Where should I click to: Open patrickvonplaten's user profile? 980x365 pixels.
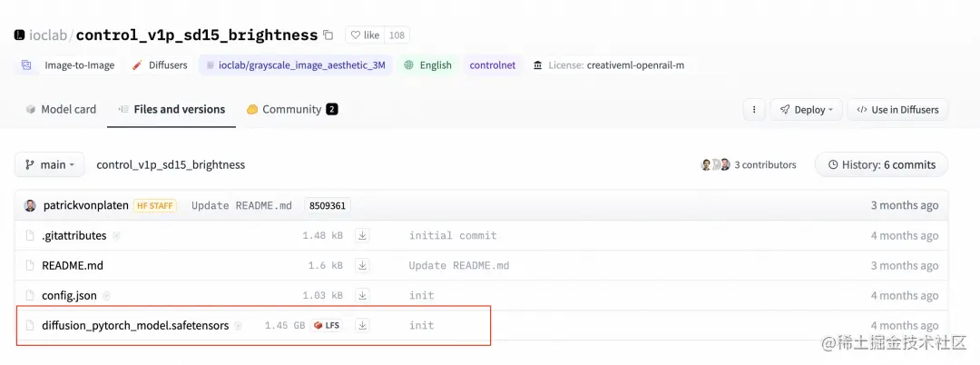point(86,205)
